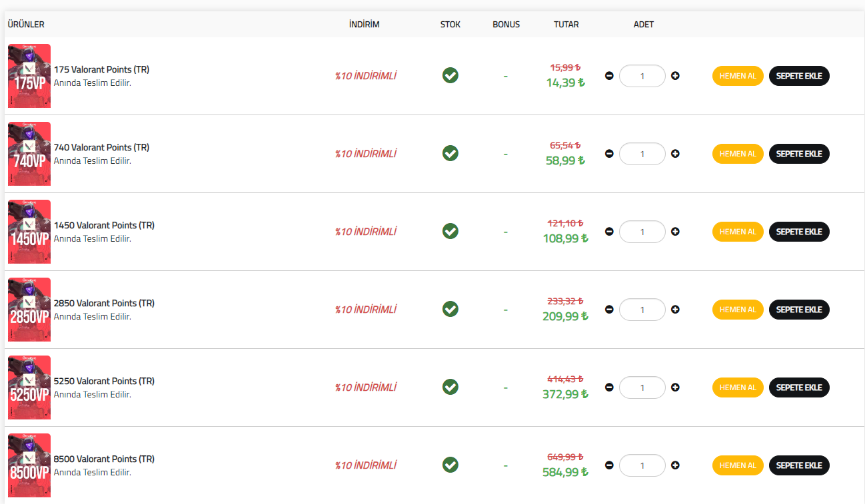
Task: Decrease quantity for 2850 Valorant Points
Action: [x=609, y=310]
